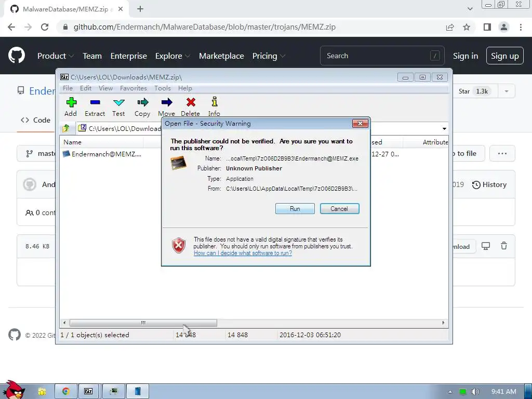The height and width of the screenshot is (399, 532).
Task: Open the Chrome taskbar icon
Action: click(x=66, y=392)
